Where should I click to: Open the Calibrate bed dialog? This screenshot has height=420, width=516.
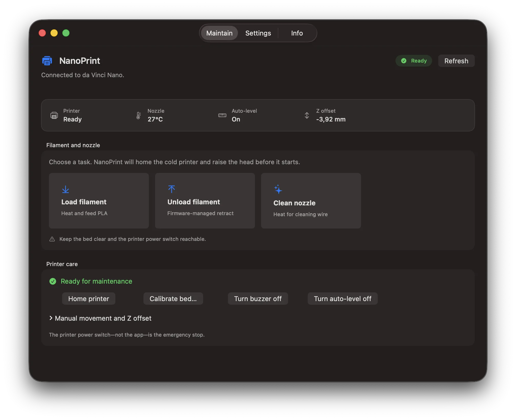pos(173,299)
